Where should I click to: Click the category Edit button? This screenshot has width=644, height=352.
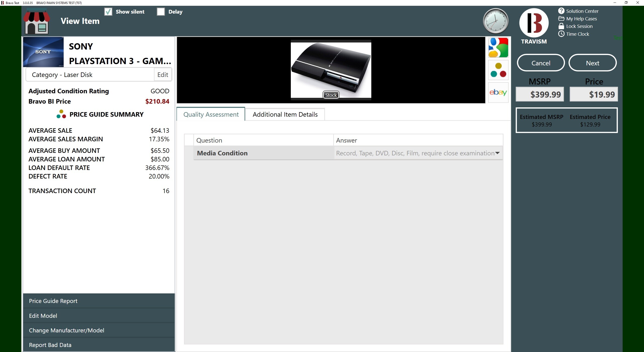[x=163, y=75]
